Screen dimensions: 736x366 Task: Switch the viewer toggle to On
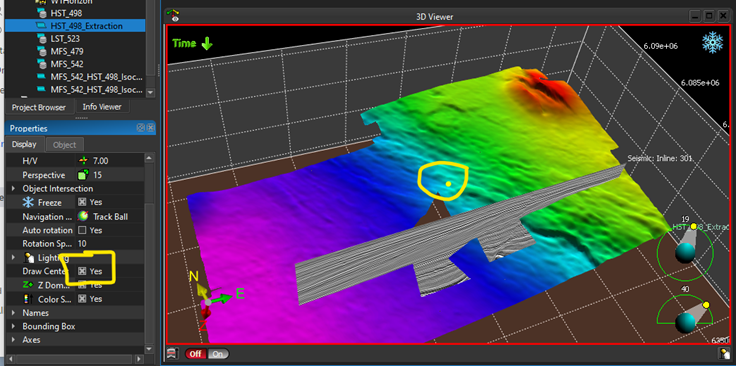(x=217, y=354)
